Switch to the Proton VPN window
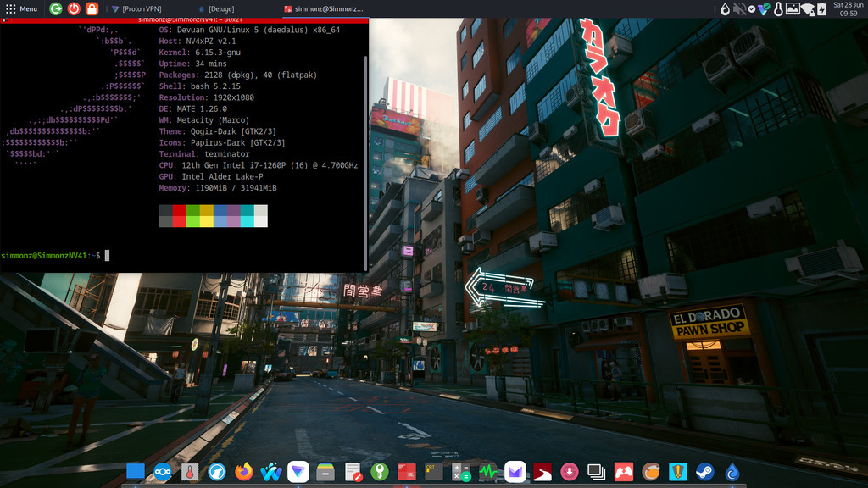868x488 pixels. click(140, 8)
